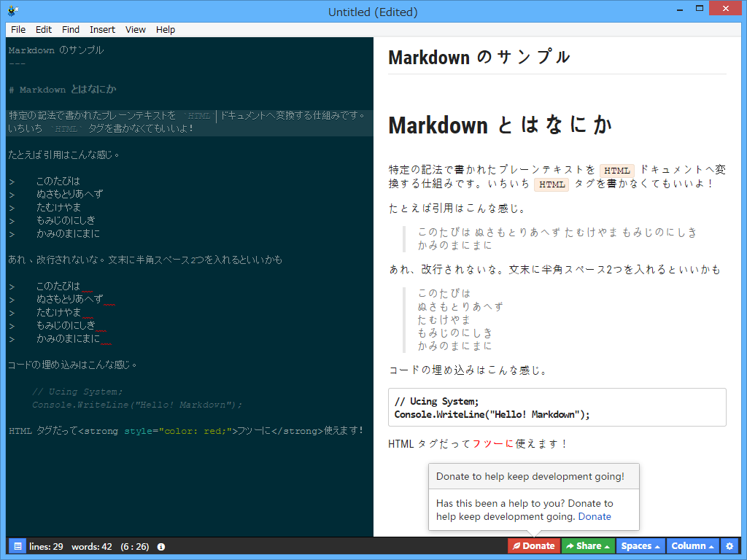This screenshot has height=560, width=747.
Task: Click the share arrow icon on the Share button
Action: (x=573, y=545)
